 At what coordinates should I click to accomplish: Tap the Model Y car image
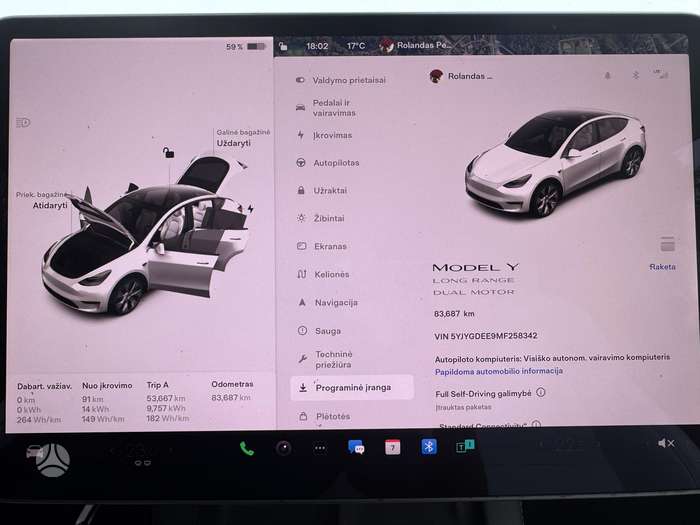pos(555,163)
